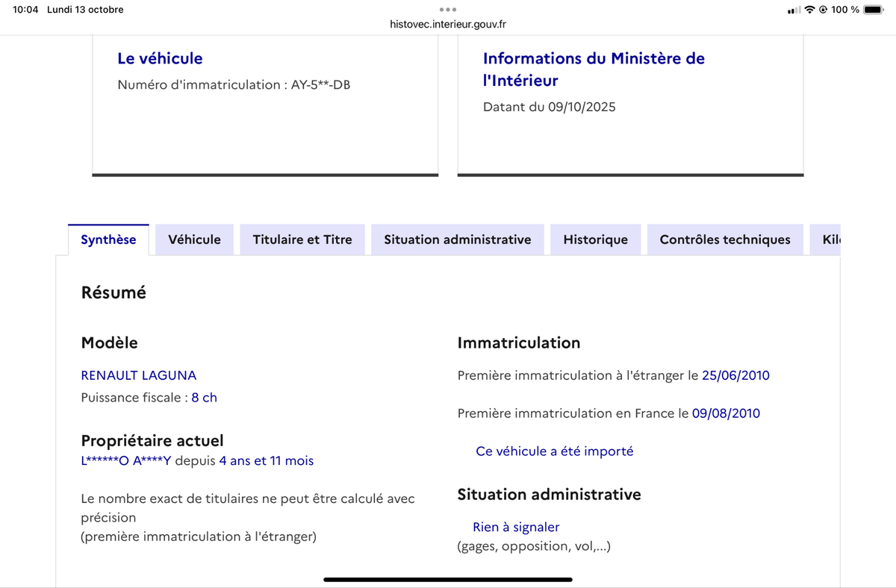Open the Contrôles techniques tab
Viewport: 896px width, 588px height.
[x=725, y=240]
